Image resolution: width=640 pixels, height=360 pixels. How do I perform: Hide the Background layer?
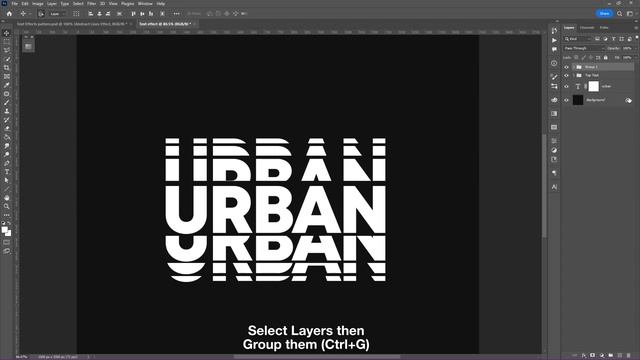[x=566, y=100]
